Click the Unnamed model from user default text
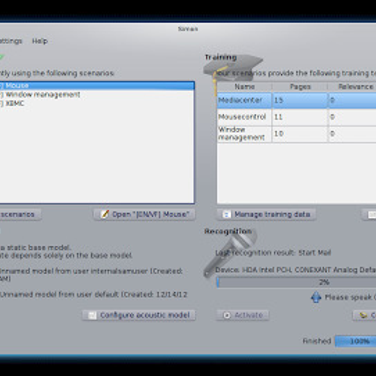 [x=94, y=295]
